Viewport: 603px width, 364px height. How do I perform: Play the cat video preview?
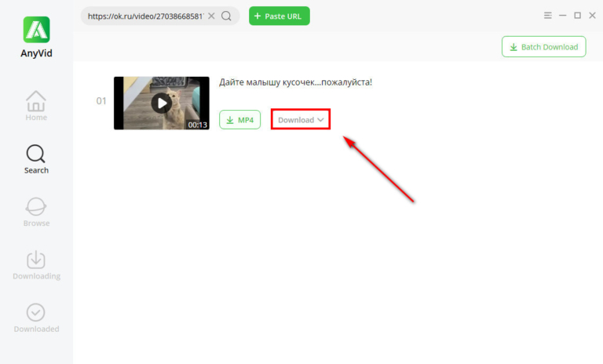point(161,103)
